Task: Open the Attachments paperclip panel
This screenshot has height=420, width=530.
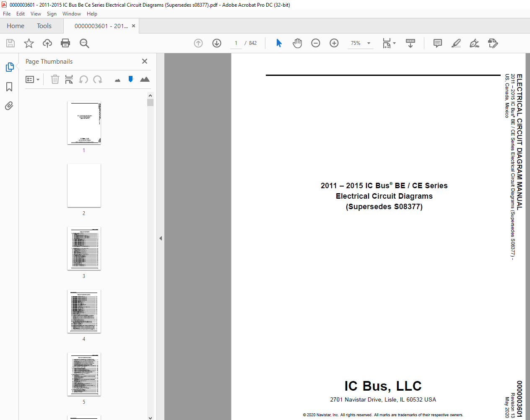Action: pos(9,106)
